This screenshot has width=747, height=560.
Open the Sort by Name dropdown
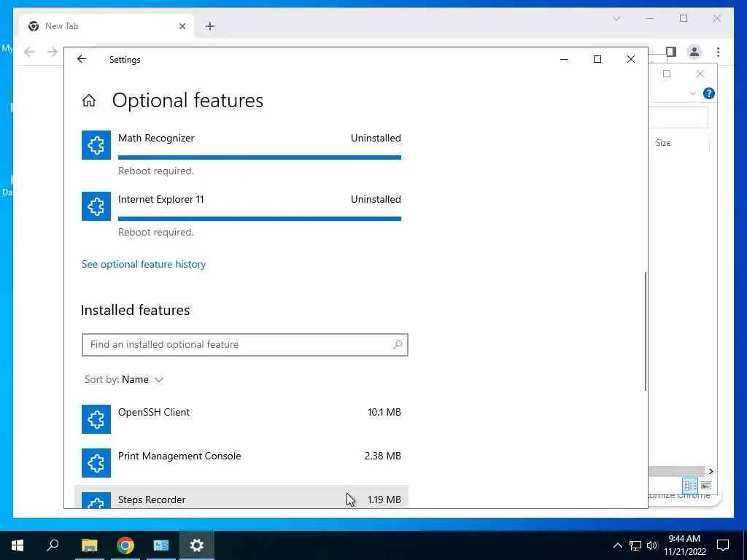pos(124,379)
